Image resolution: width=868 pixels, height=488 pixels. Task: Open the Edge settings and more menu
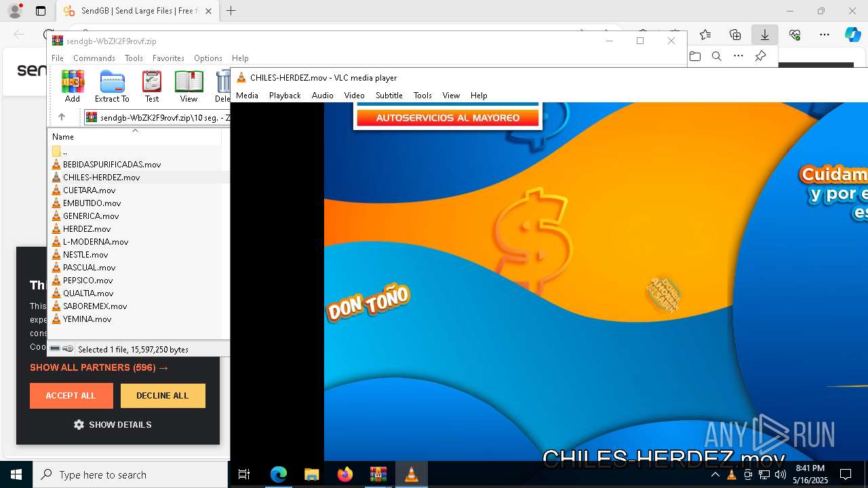pyautogui.click(x=825, y=35)
